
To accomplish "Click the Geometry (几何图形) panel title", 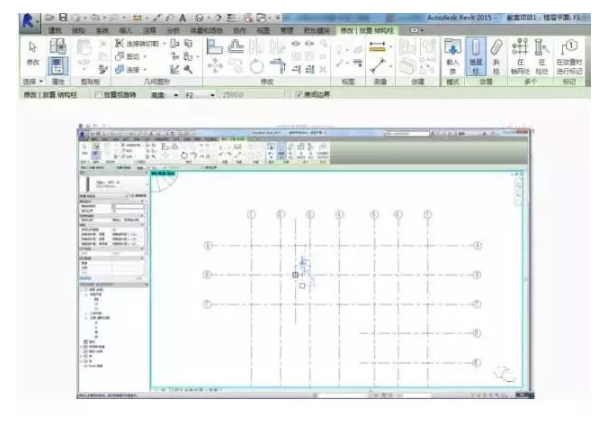I will [x=157, y=82].
